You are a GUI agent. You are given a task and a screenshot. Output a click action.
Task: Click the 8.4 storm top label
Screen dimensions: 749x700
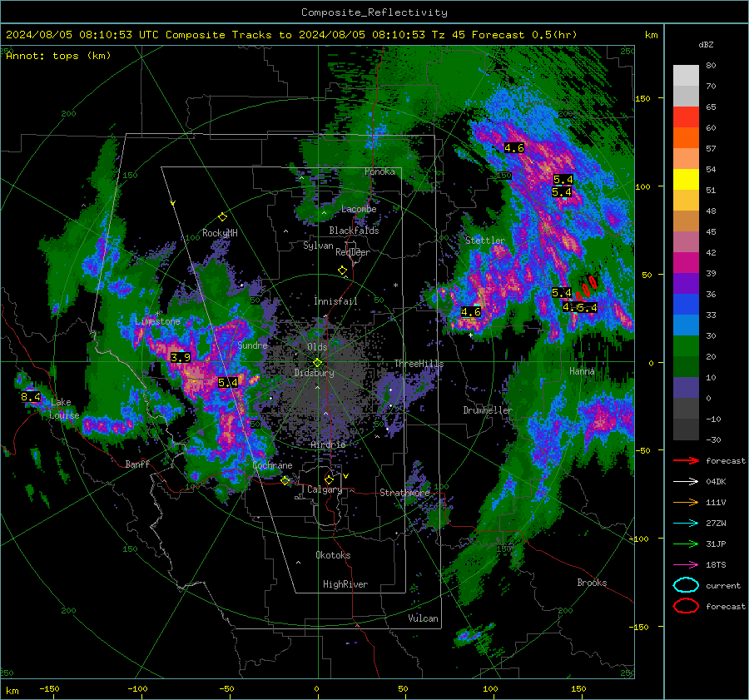(x=31, y=396)
